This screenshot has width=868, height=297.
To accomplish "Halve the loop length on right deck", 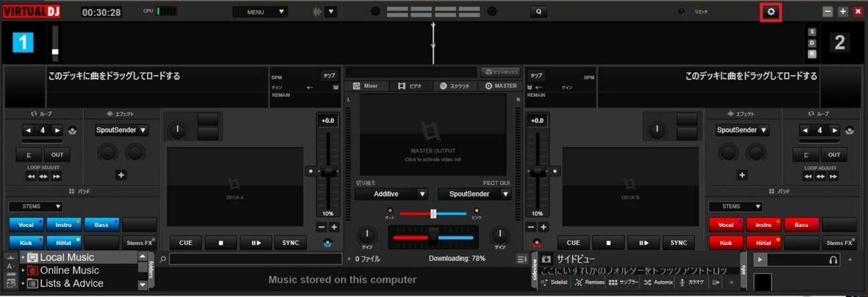I will pos(805,130).
